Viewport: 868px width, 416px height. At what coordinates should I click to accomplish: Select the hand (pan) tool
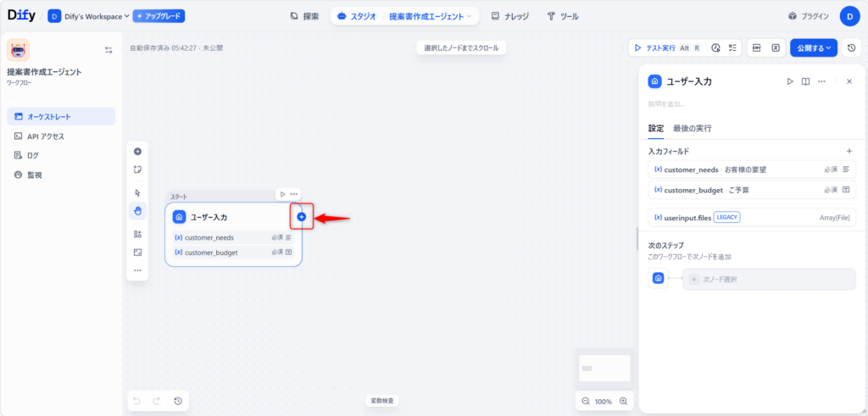[x=137, y=211]
